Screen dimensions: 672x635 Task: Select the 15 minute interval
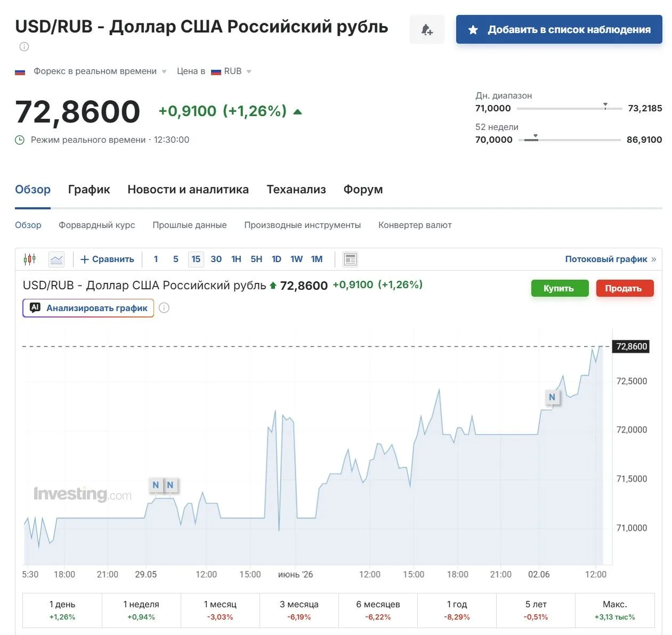point(196,259)
